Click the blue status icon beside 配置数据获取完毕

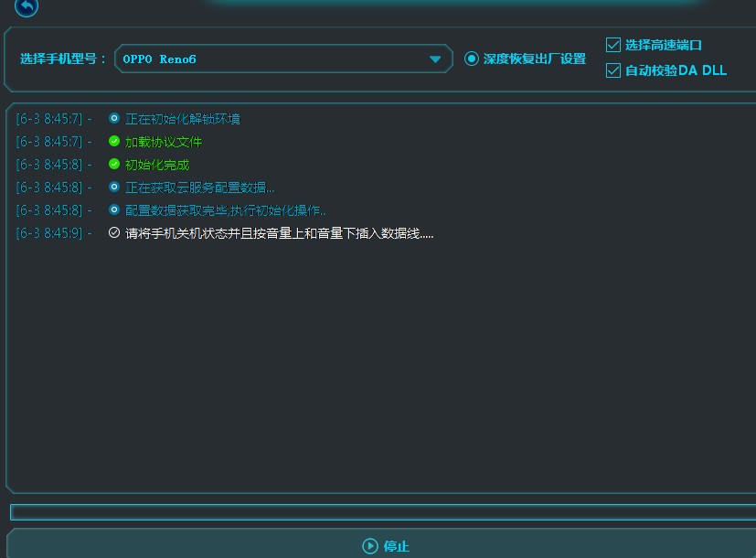pos(114,209)
